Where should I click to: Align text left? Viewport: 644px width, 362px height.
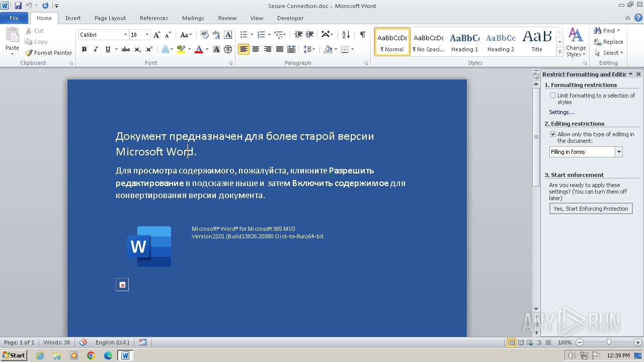(244, 49)
